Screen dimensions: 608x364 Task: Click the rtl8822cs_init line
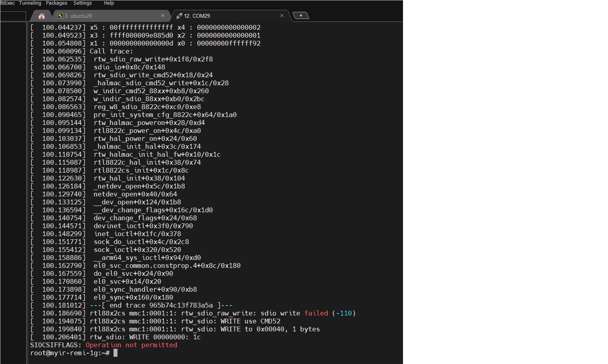tap(109, 171)
